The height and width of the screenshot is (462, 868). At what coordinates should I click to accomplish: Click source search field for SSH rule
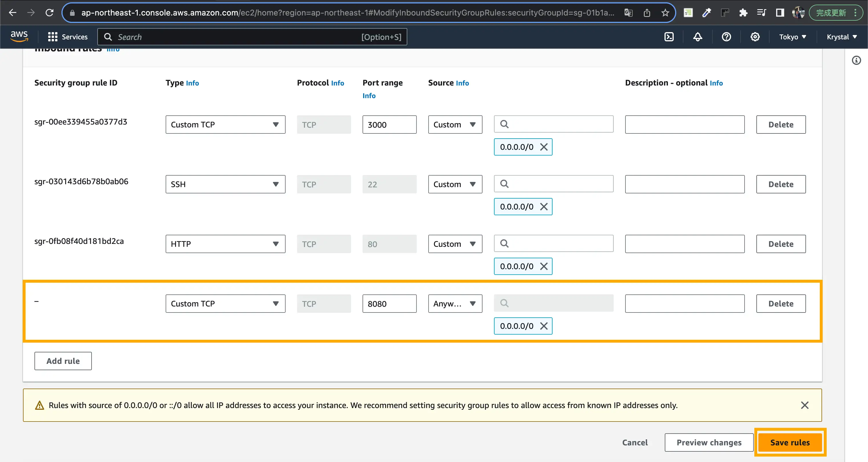[x=554, y=184]
